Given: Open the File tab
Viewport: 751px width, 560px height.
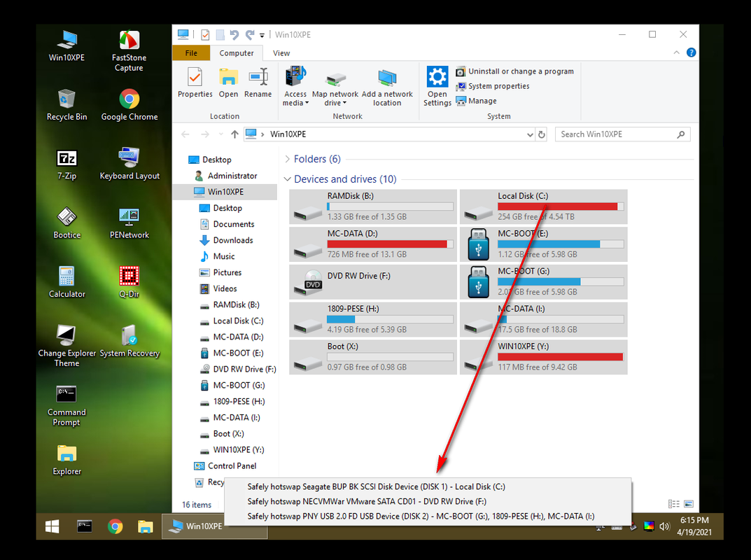Looking at the screenshot, I should pos(191,53).
